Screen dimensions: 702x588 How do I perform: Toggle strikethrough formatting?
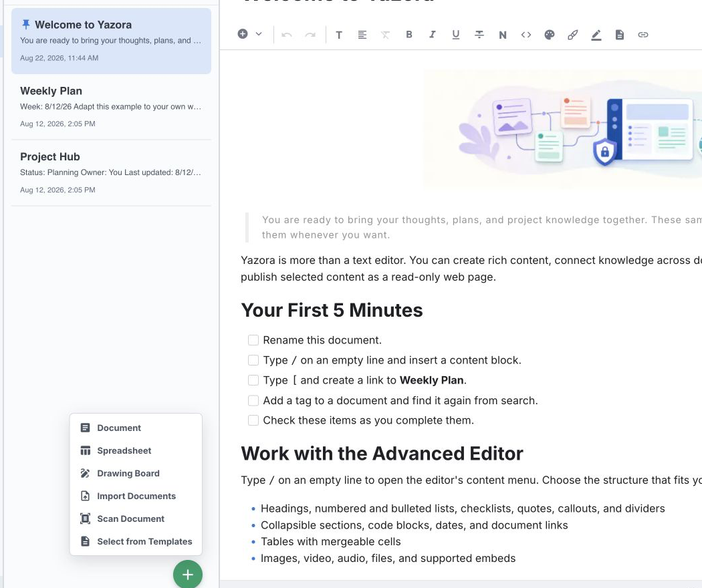(x=479, y=35)
